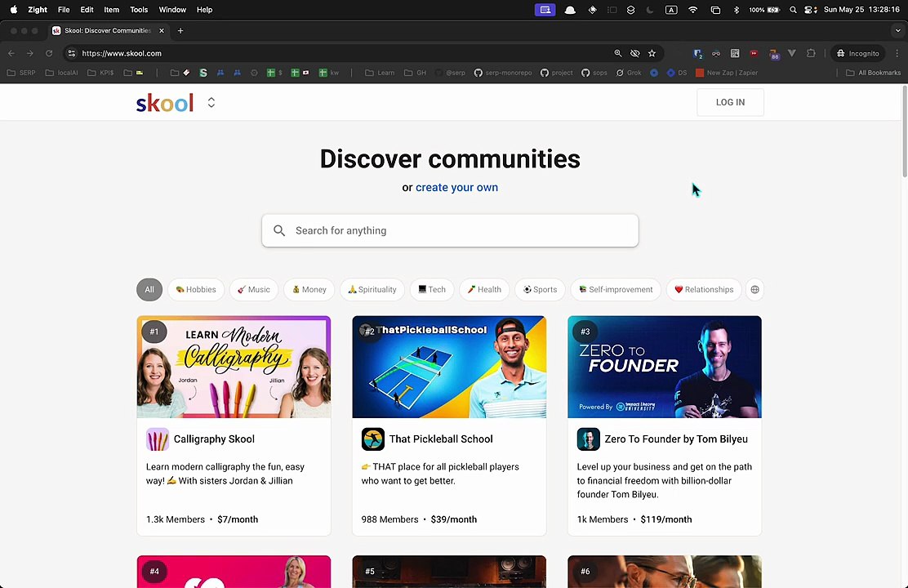Open the browser three-dot menu
This screenshot has width=908, height=588.
point(897,53)
